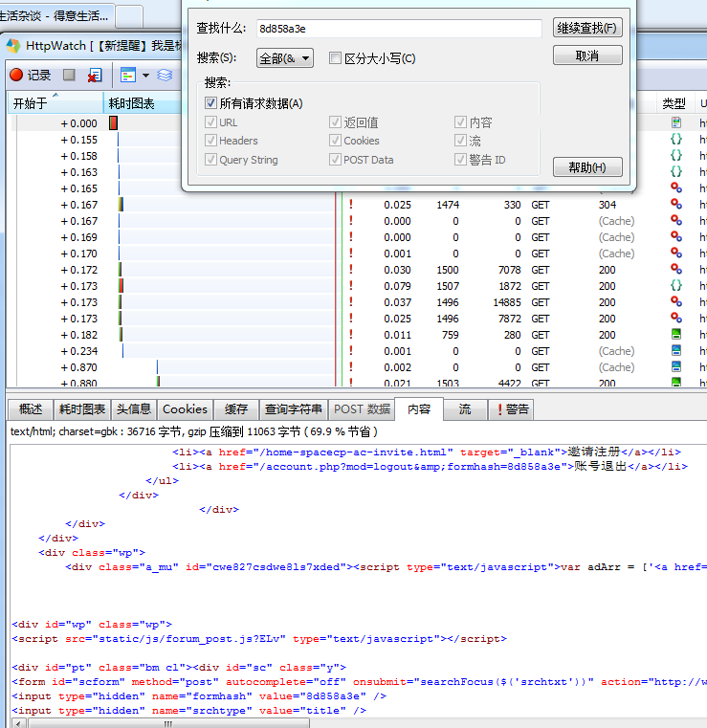The height and width of the screenshot is (728, 707).
Task: Click the gray stop recording square
Action: coord(69,75)
